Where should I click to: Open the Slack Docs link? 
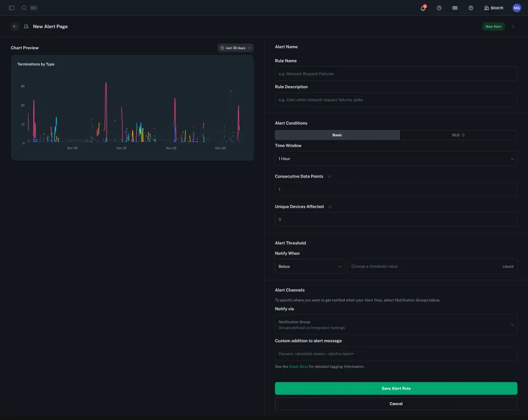coord(298,366)
